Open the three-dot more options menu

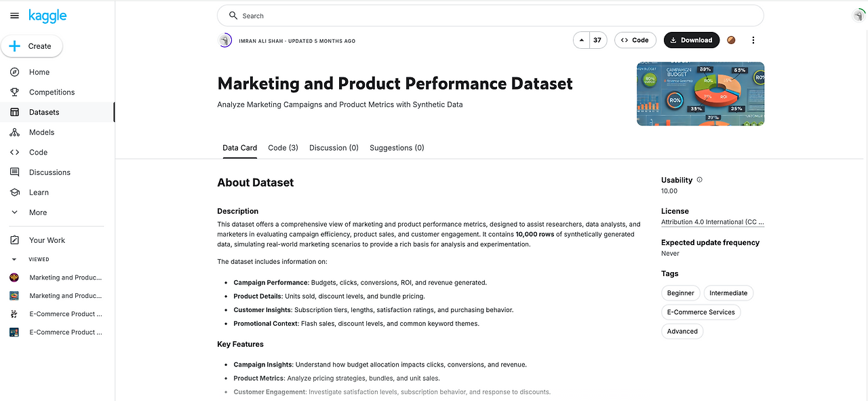pyautogui.click(x=753, y=40)
